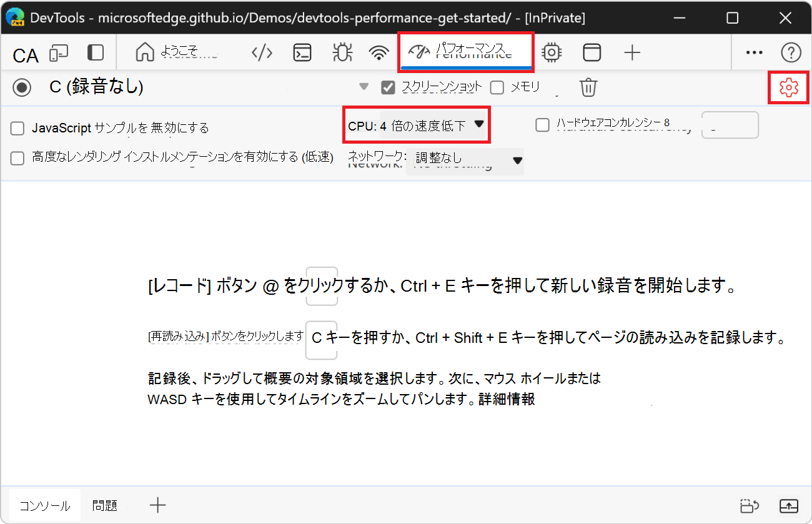Collapse the drawer with expand icon
This screenshot has width=812, height=524.
coord(789,505)
